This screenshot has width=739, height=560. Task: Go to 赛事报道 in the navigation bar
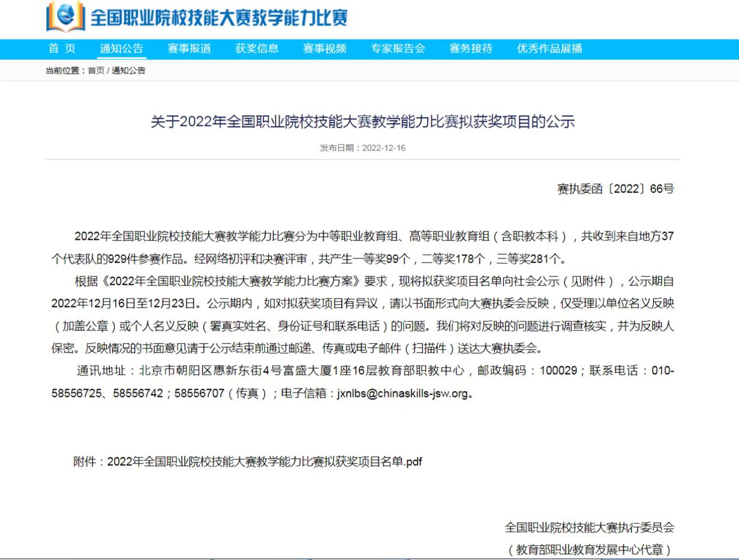pos(190,49)
